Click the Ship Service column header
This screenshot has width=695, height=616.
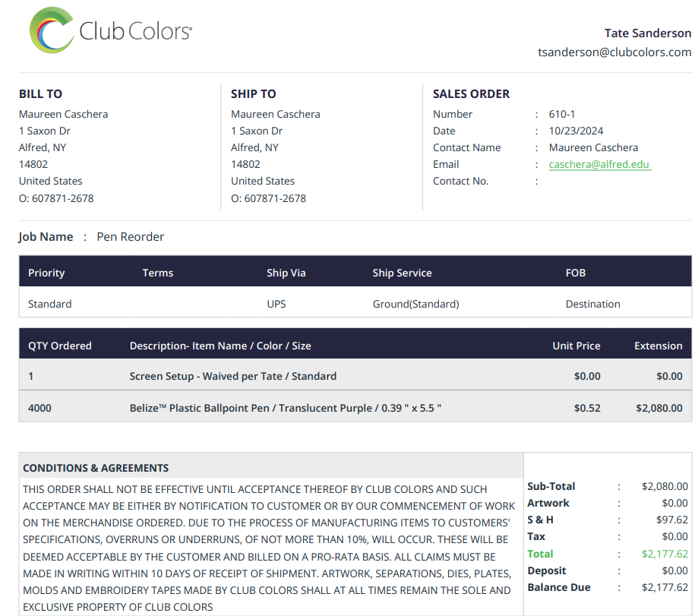tap(402, 273)
